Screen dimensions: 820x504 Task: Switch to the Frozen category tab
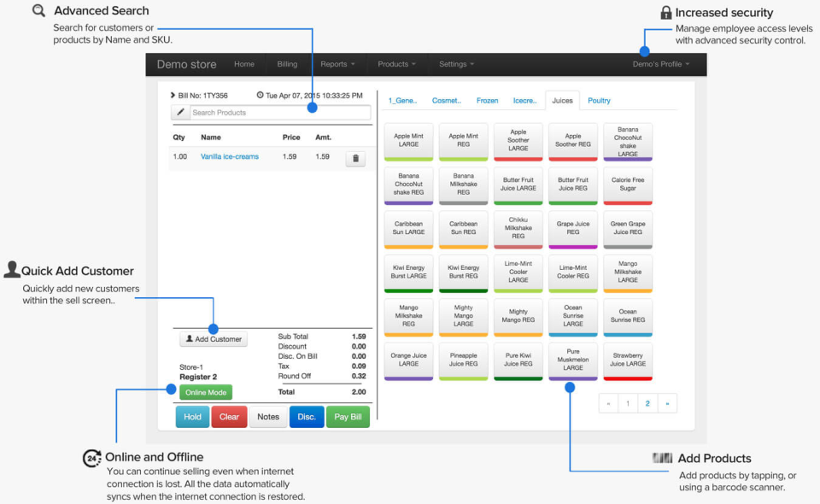[487, 100]
